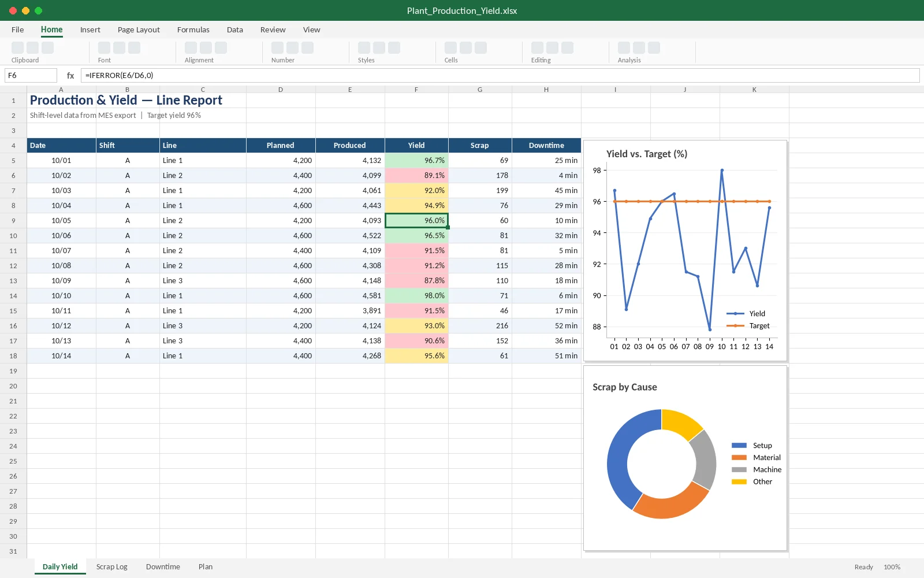Click the Yield column header cell
The height and width of the screenshot is (578, 924).
[416, 146]
